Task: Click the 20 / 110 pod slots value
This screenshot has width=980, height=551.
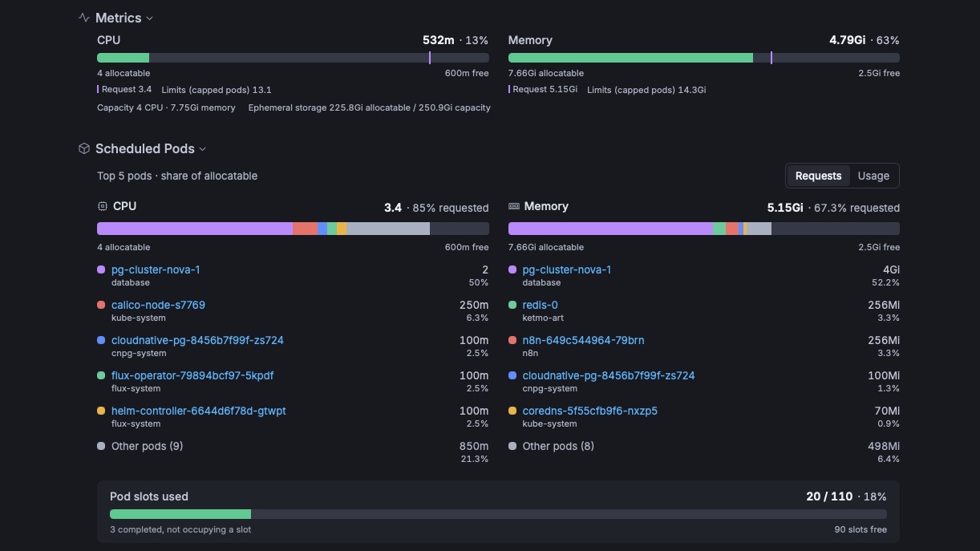Action: (829, 496)
